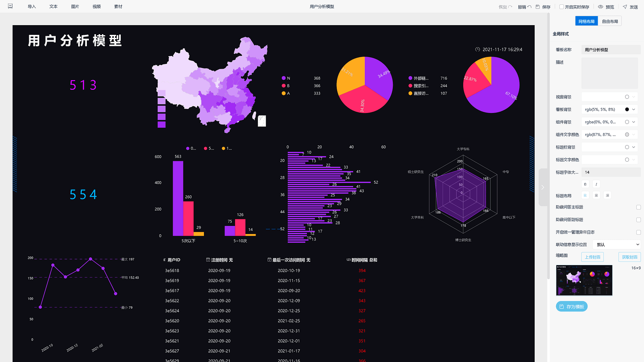This screenshot has height=362, width=644.
Task: Click the calendar icon in 最后一次访问时间 header
Action: (x=269, y=260)
